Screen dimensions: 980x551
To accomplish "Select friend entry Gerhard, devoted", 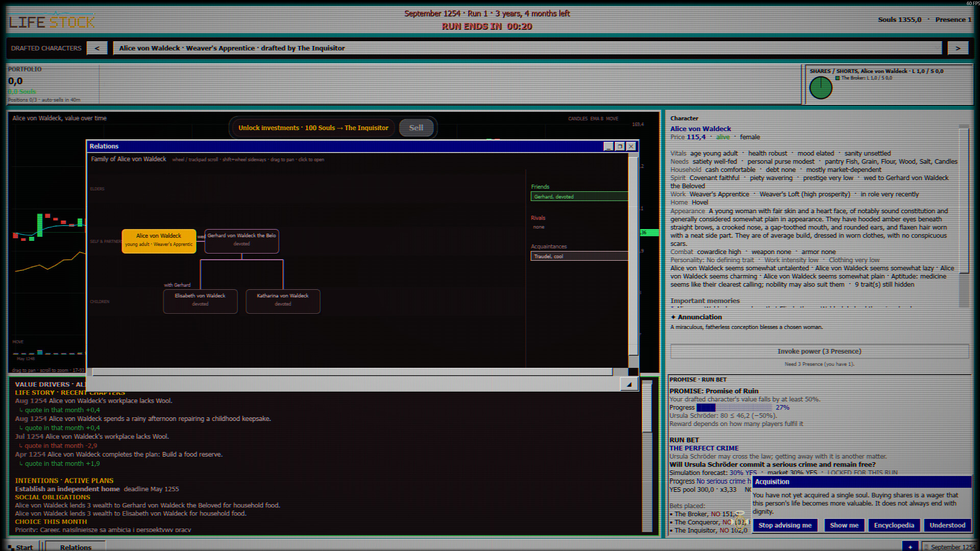I will point(579,196).
